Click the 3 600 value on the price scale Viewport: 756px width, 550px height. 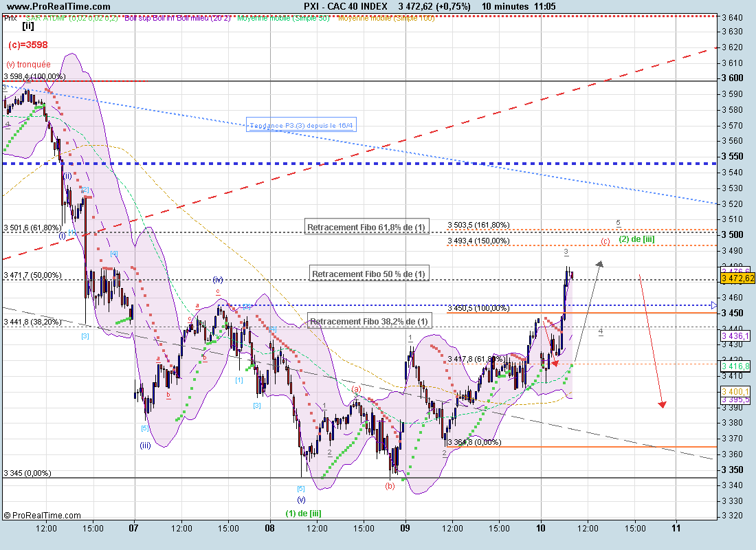[733, 78]
